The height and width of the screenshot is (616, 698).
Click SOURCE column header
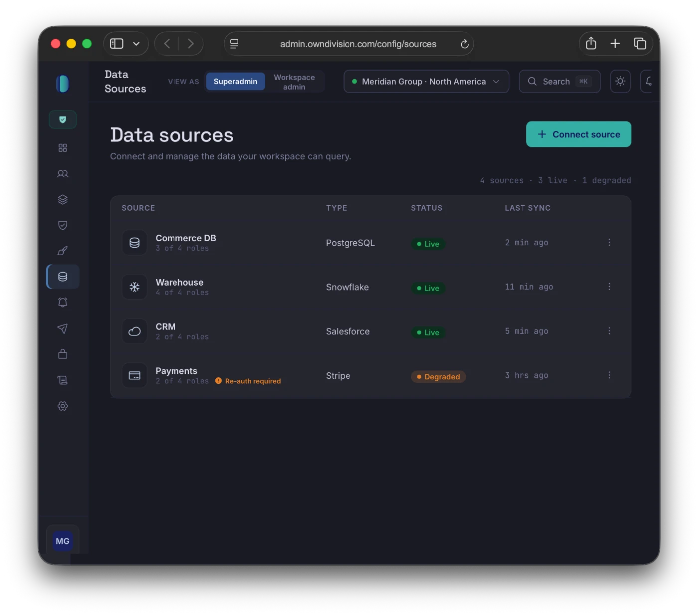138,208
